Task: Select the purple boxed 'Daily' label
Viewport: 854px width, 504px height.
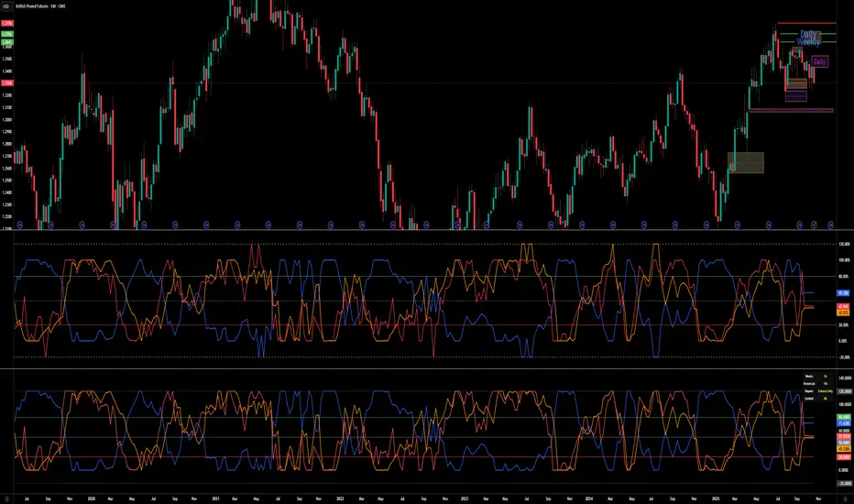Action: 820,61
